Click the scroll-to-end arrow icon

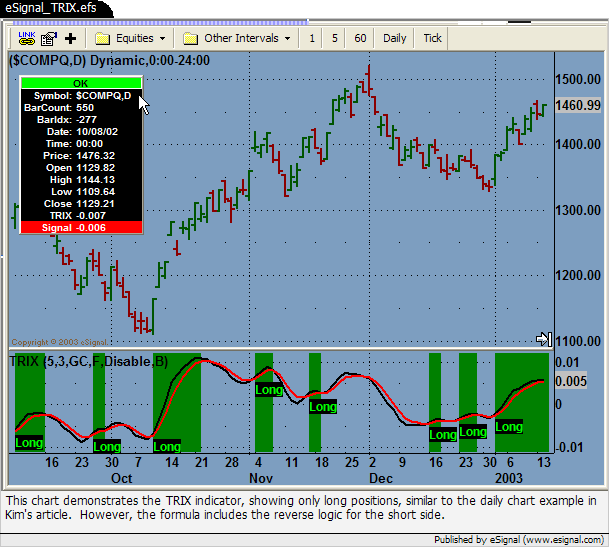544,339
